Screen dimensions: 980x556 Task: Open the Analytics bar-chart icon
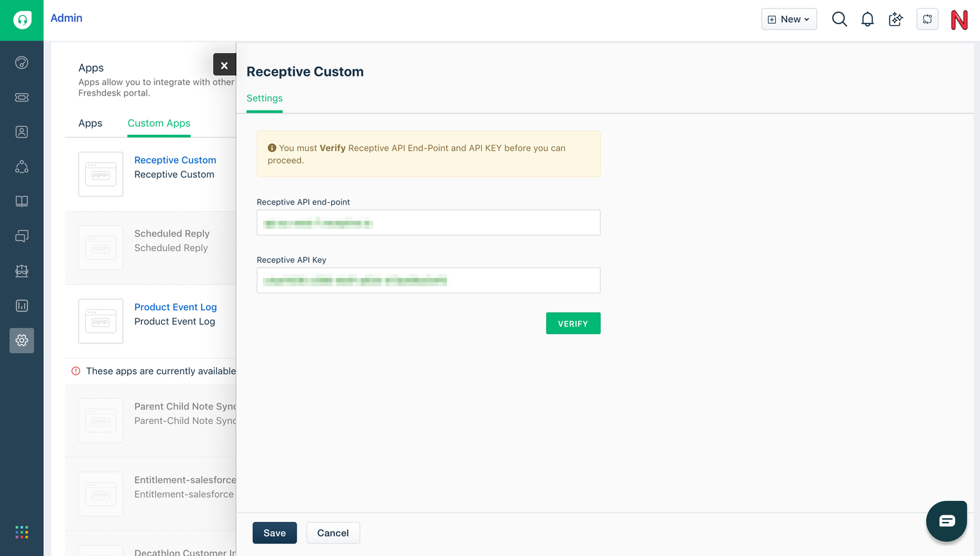[x=22, y=305]
